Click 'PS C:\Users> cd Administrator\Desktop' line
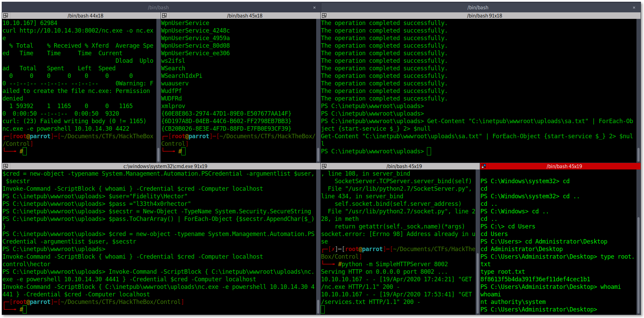This screenshot has width=644, height=318. 544,242
